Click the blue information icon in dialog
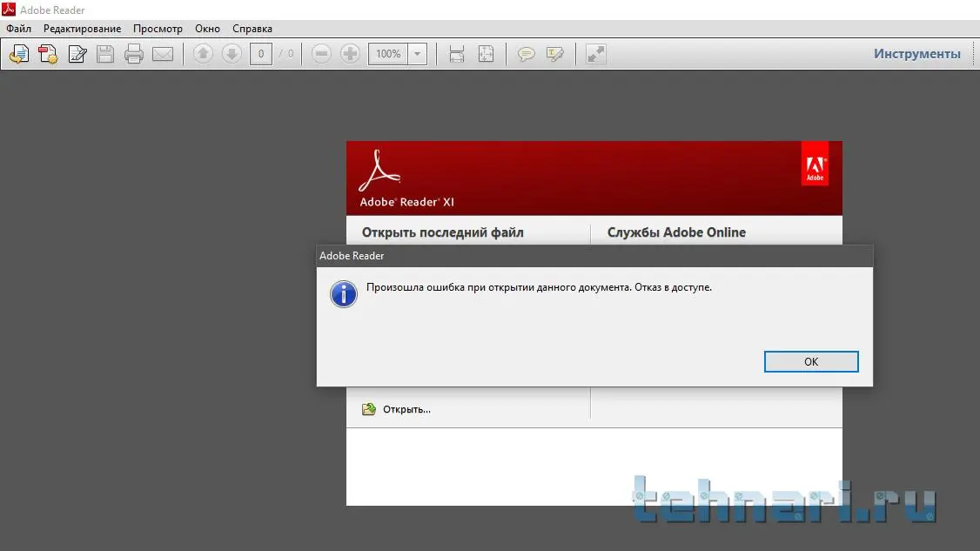The height and width of the screenshot is (551, 980). 343,294
